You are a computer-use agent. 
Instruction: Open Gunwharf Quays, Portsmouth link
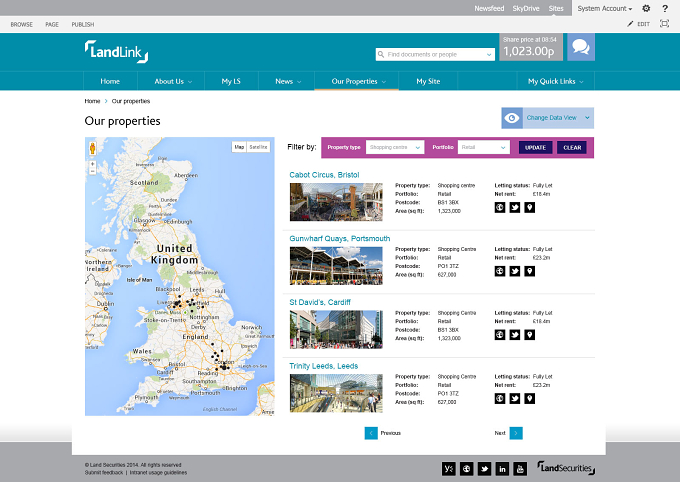pyautogui.click(x=340, y=239)
